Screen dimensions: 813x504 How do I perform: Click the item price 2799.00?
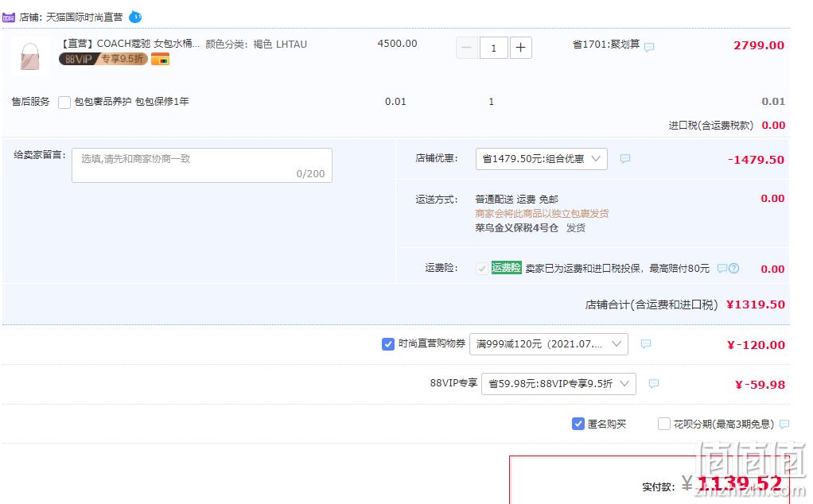point(759,45)
